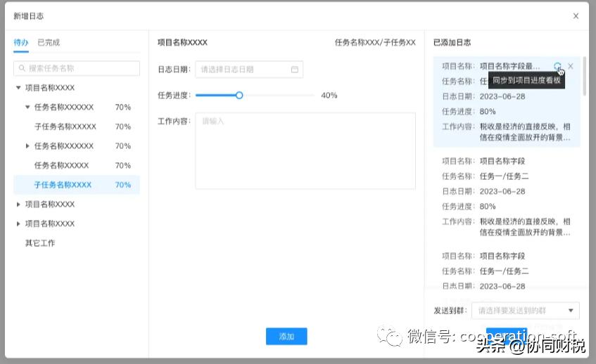Screen dimensions: 596x364
Task: Focus the 搜索任务名称 search box
Action: coord(77,68)
